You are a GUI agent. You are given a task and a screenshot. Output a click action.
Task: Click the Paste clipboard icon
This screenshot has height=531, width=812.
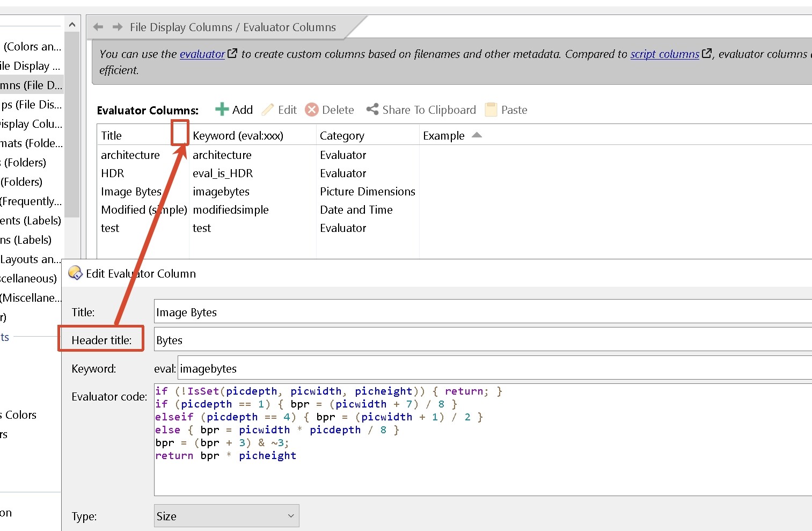491,110
